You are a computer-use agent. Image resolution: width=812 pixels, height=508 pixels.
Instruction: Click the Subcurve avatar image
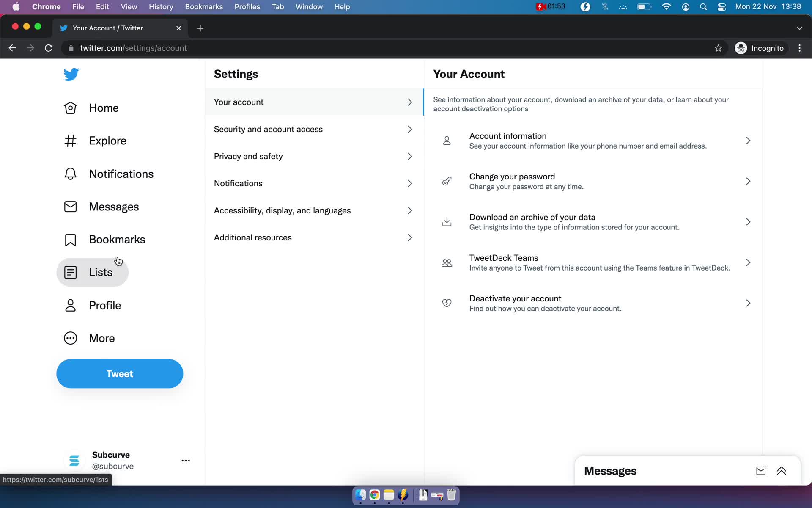tap(74, 461)
